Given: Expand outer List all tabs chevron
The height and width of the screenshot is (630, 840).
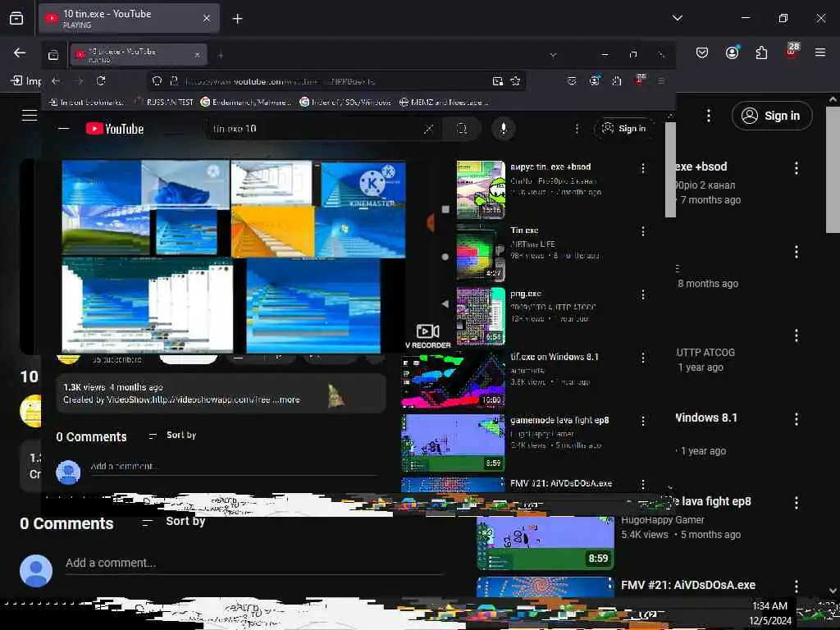Looking at the screenshot, I should (677, 18).
